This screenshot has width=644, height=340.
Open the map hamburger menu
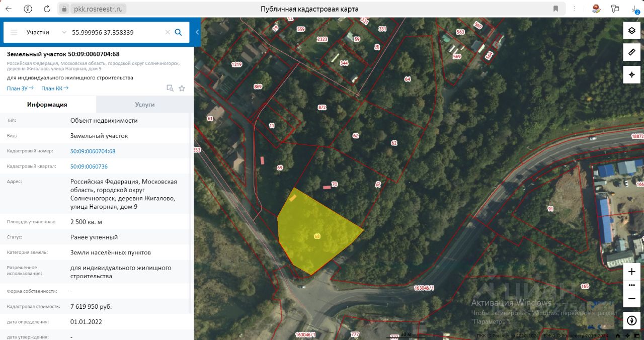point(14,32)
